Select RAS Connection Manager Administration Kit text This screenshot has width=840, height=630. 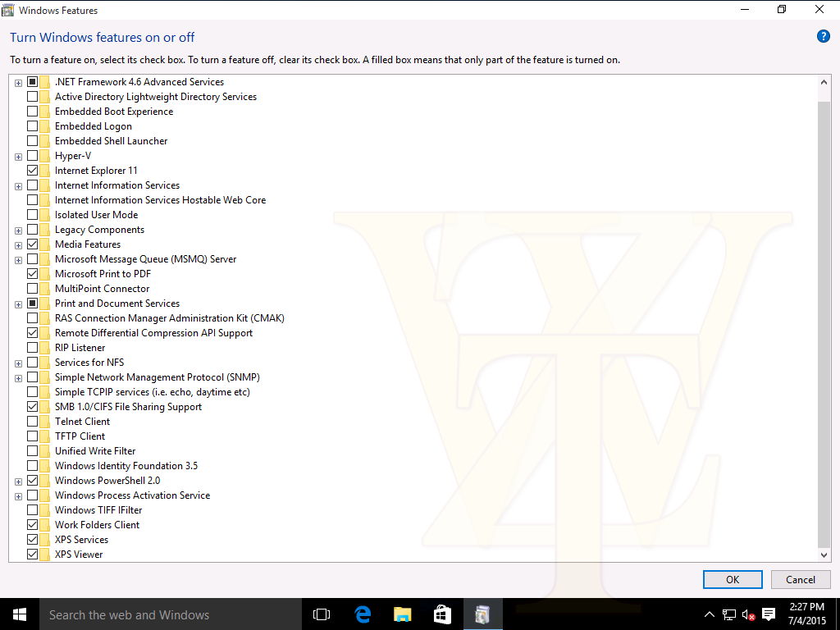[169, 318]
